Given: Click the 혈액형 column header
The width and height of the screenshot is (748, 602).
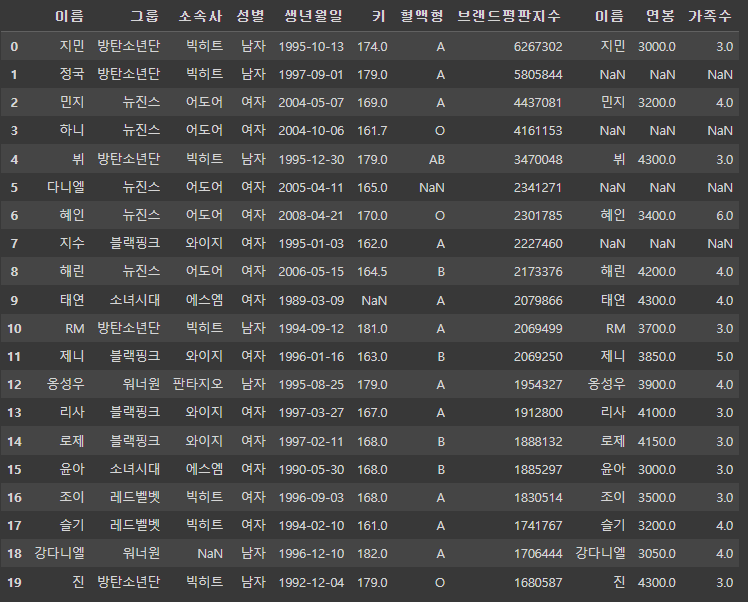Looking at the screenshot, I should click(422, 16).
